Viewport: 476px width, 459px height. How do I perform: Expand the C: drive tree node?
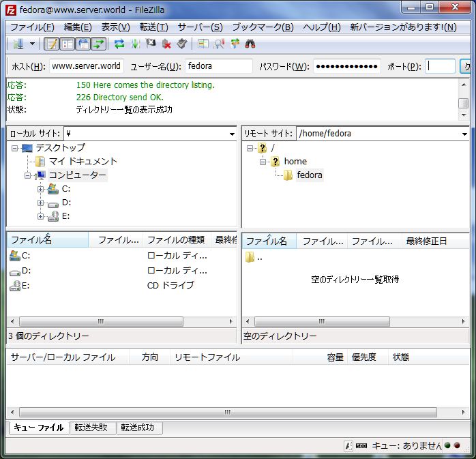[40, 189]
